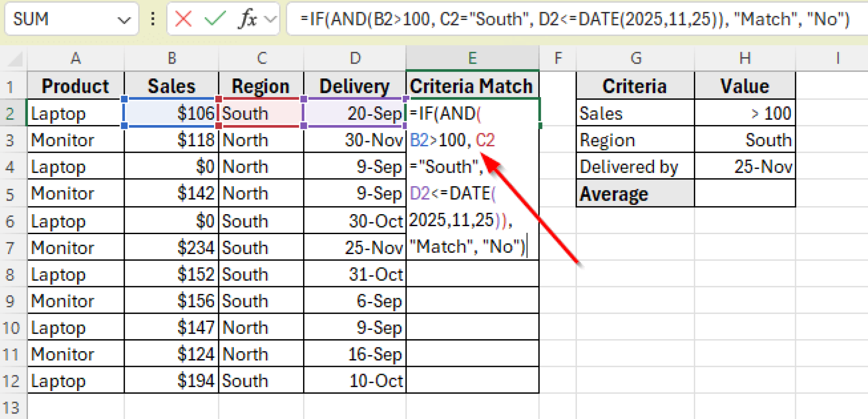Select the cell showing > 100
The image size is (868, 419).
click(x=745, y=113)
